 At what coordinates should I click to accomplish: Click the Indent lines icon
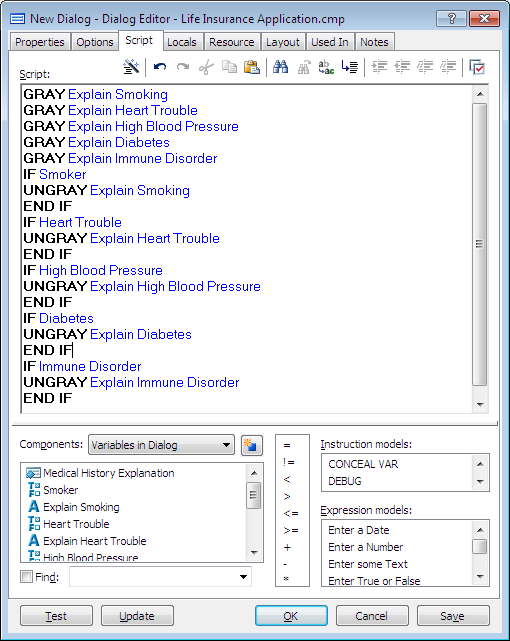tap(379, 67)
